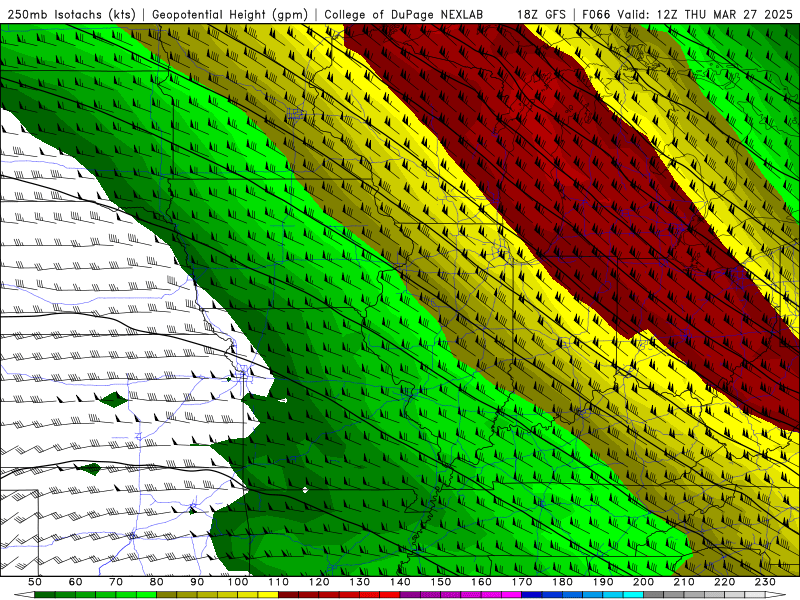Click the dark maroon colorbar segment right of 110
Viewport: 800px width, 600px height.
pyautogui.click(x=289, y=595)
